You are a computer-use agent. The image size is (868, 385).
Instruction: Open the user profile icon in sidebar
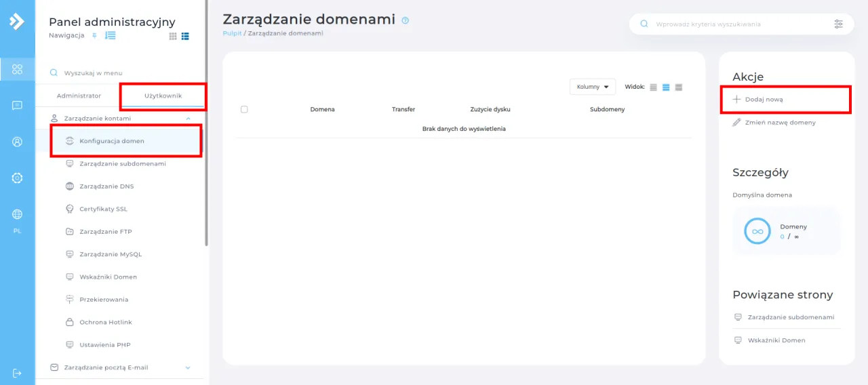click(x=17, y=142)
